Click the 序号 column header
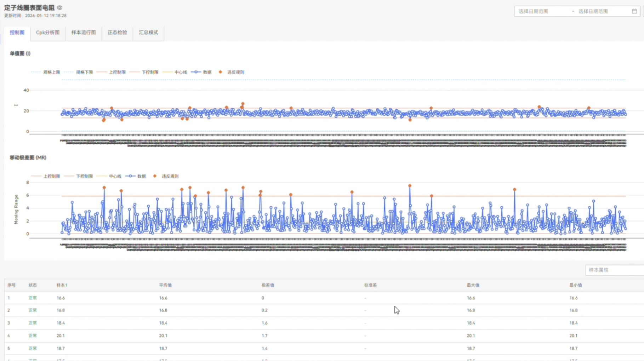This screenshot has height=361, width=644. (x=11, y=285)
